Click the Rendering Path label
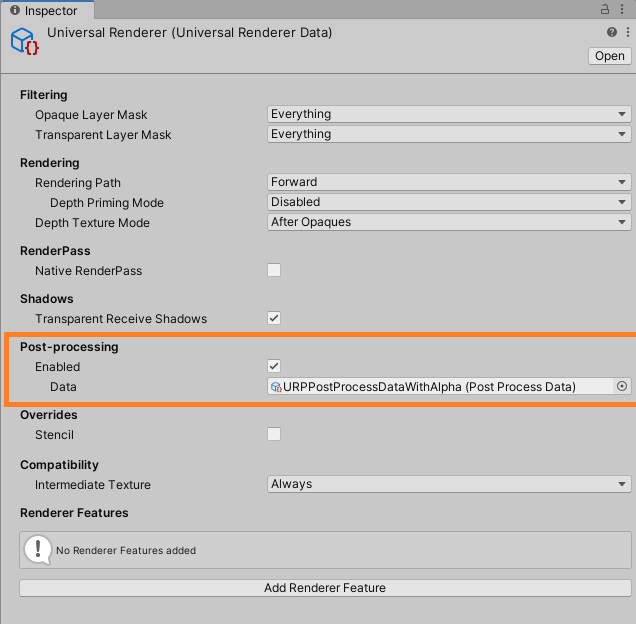The width and height of the screenshot is (636, 624). (78, 183)
